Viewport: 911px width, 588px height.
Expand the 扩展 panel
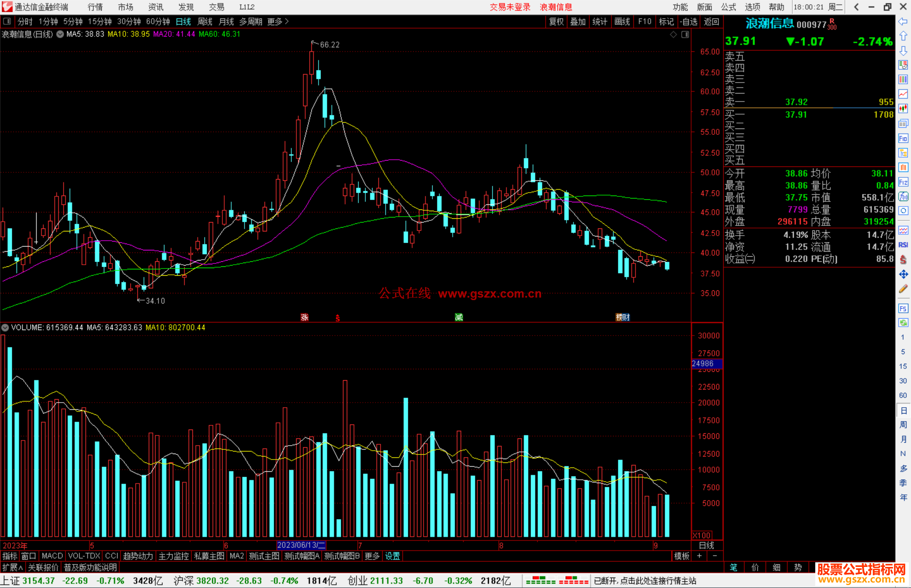(x=12, y=567)
